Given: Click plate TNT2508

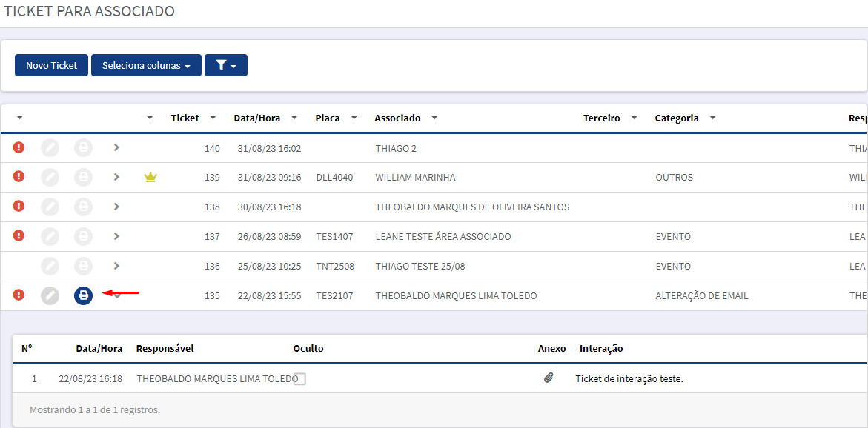Looking at the screenshot, I should tap(335, 266).
